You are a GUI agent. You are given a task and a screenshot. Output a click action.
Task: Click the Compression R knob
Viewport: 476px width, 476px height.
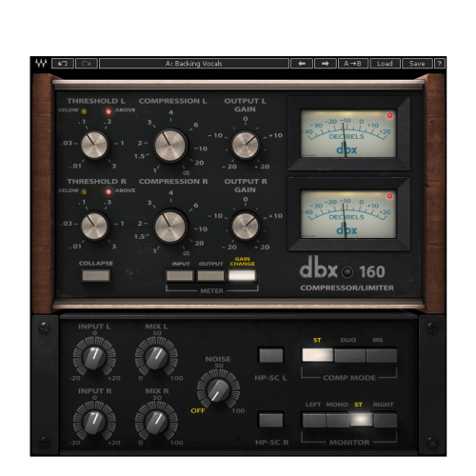click(x=170, y=227)
